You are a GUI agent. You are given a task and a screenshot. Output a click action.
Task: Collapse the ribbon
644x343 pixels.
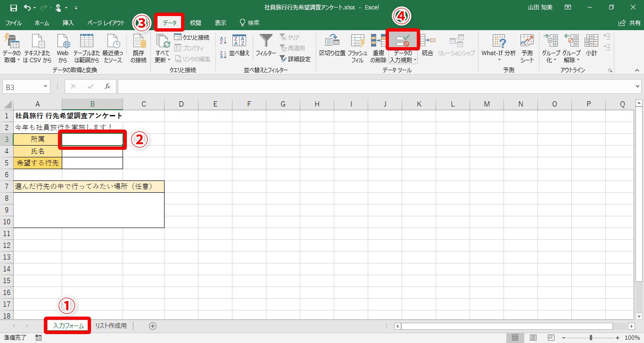[637, 70]
